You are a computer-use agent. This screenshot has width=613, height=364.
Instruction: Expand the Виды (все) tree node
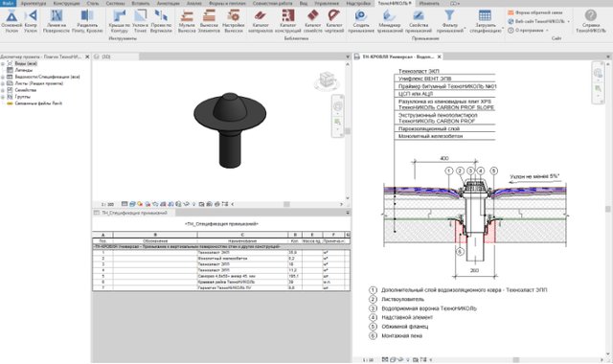pyautogui.click(x=3, y=64)
